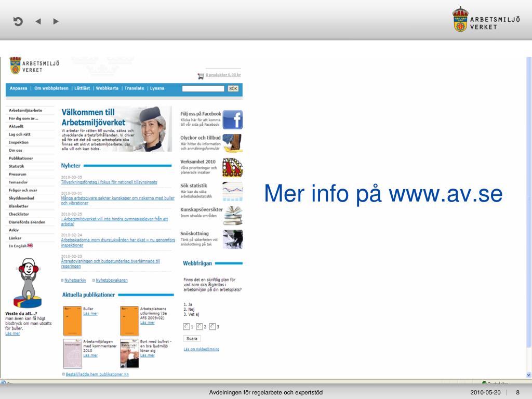Open news about buller och vibrationer
The height and width of the screenshot is (399, 532).
(117, 201)
